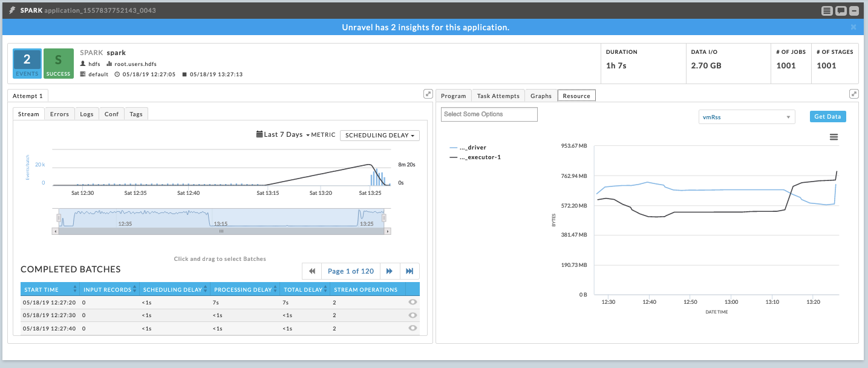The width and height of the screenshot is (868, 368).
Task: Open the Scheduling Delay metric dropdown
Action: click(x=379, y=136)
